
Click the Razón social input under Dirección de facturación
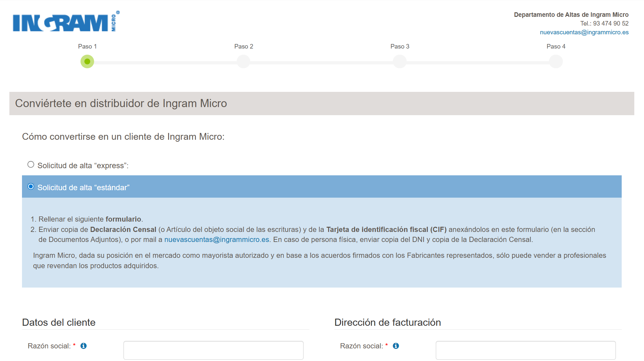(x=526, y=350)
